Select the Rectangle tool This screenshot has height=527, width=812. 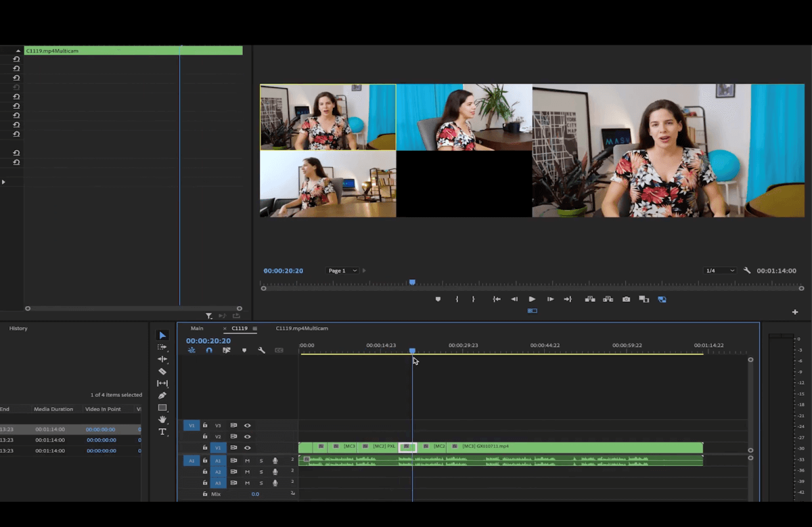pyautogui.click(x=162, y=407)
